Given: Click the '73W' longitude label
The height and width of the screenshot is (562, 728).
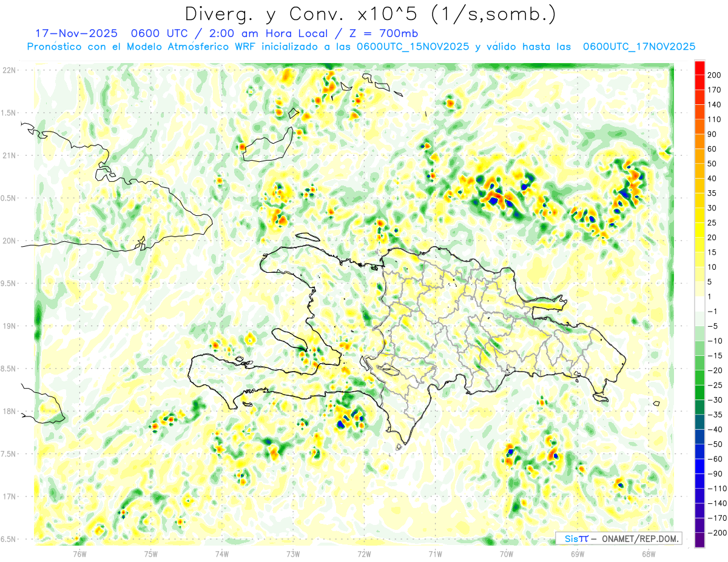Looking at the screenshot, I should pyautogui.click(x=293, y=554).
